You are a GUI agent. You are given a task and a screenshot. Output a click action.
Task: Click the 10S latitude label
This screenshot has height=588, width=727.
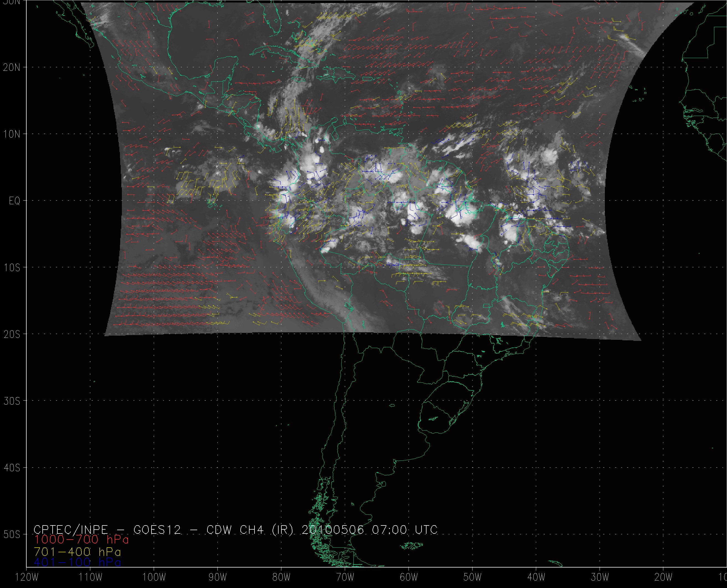[x=12, y=268]
